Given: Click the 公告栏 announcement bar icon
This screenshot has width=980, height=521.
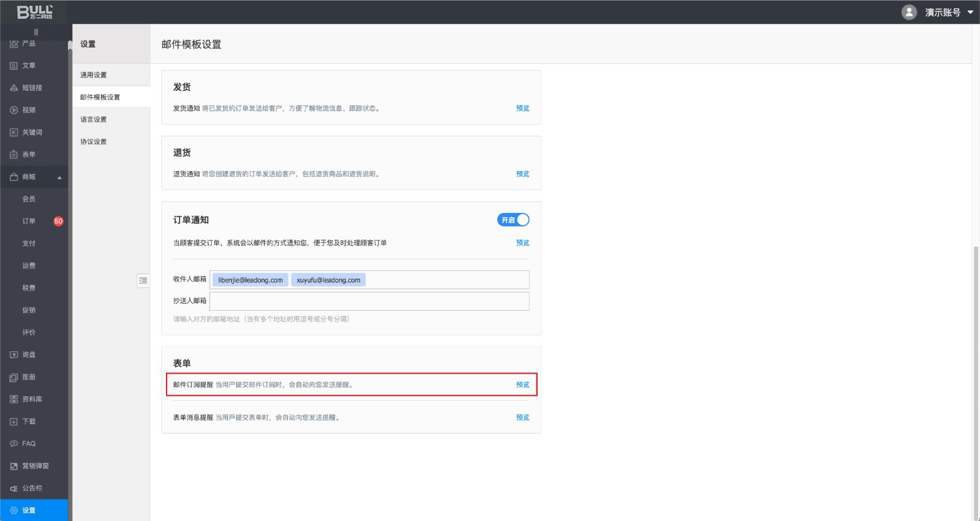Looking at the screenshot, I should click(14, 488).
